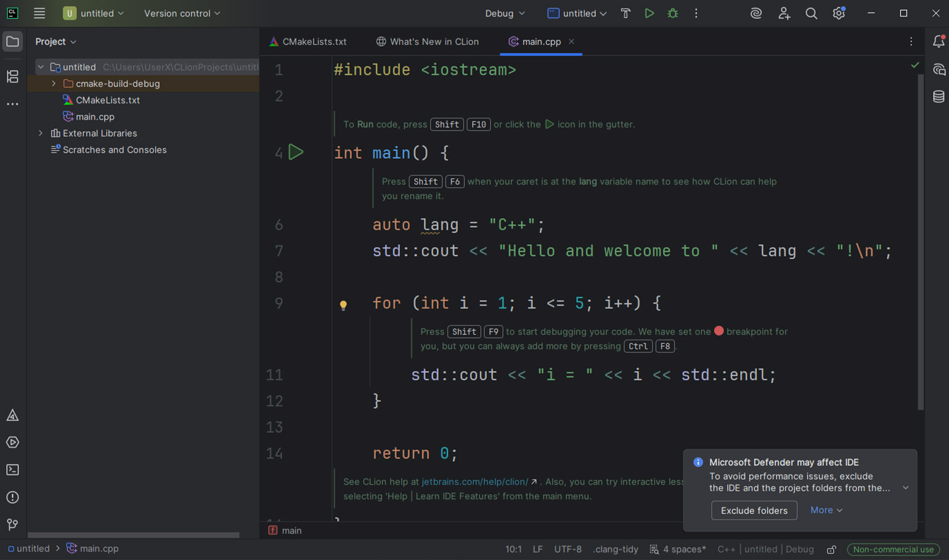This screenshot has height=560, width=949.
Task: Click the Project panel horizontal scrollbar
Action: (133, 535)
